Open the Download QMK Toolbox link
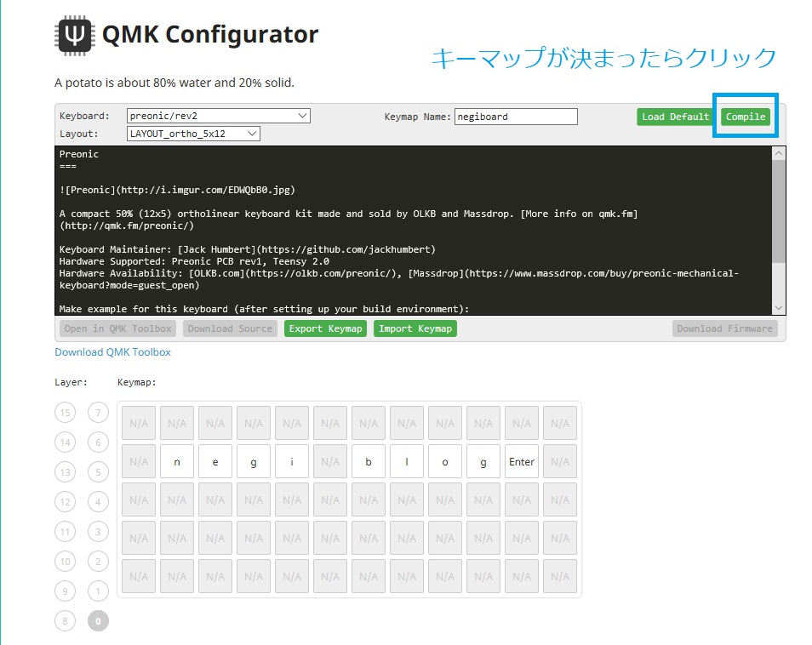Screen dimensions: 812x645 (112, 352)
